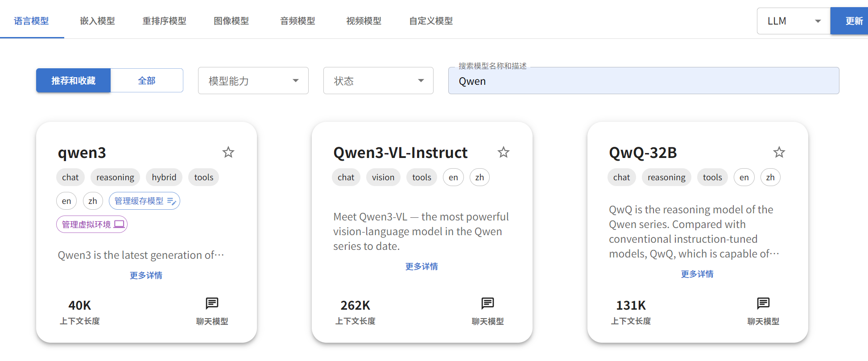Select the 音频模型 tab

298,21
